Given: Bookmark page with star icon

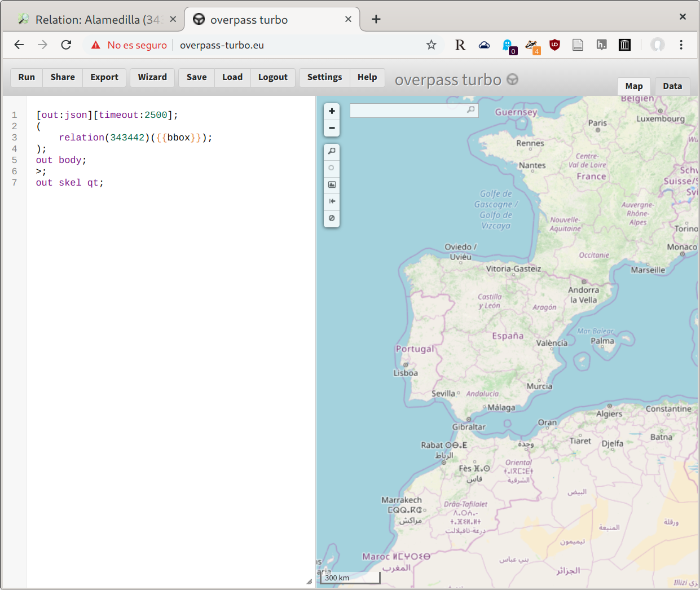Looking at the screenshot, I should [431, 45].
